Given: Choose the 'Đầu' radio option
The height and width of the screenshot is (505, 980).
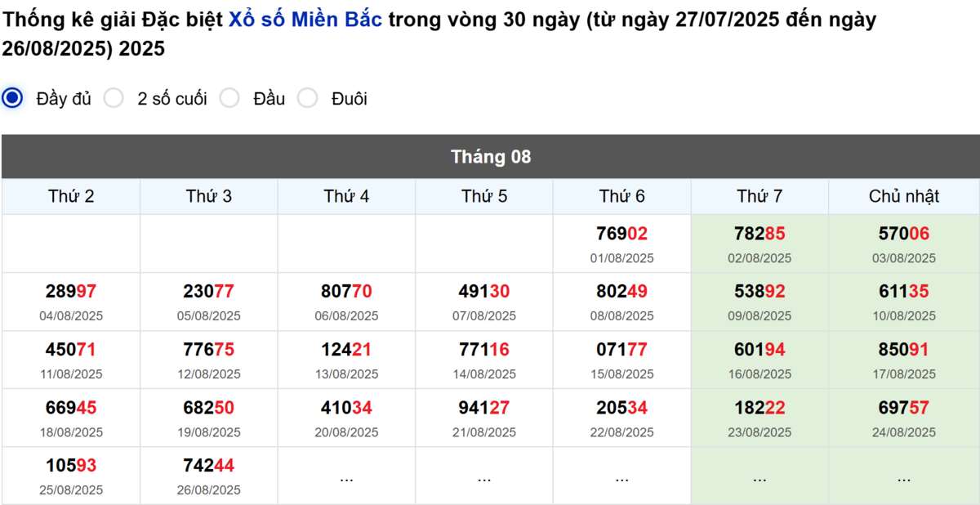Looking at the screenshot, I should point(229,98).
